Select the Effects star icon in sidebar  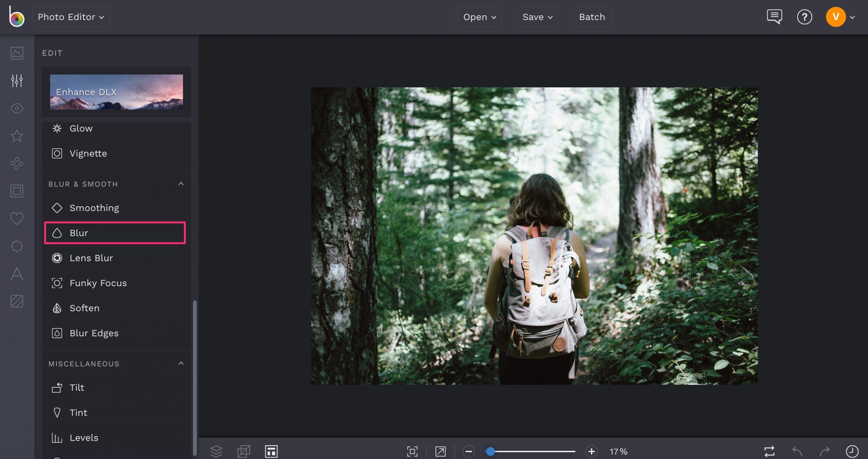[16, 136]
